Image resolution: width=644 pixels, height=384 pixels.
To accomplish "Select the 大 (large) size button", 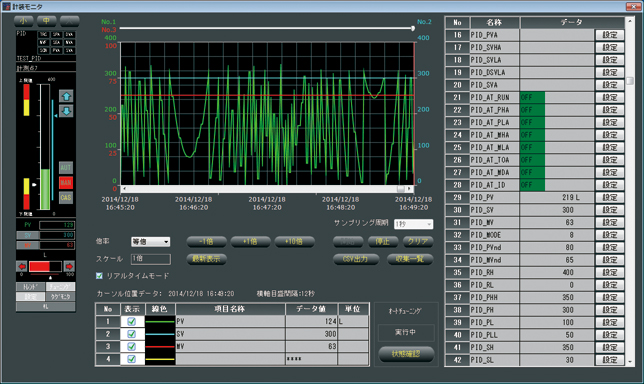I will coord(69,21).
